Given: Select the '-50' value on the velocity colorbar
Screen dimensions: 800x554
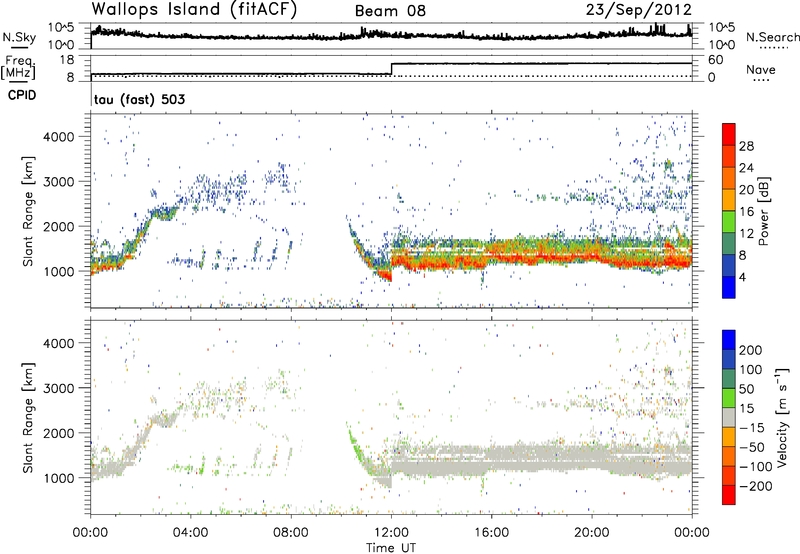Looking at the screenshot, I should (x=752, y=447).
